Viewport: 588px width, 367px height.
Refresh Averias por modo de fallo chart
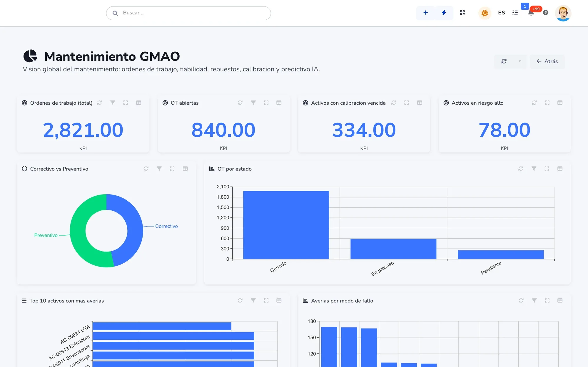(521, 300)
